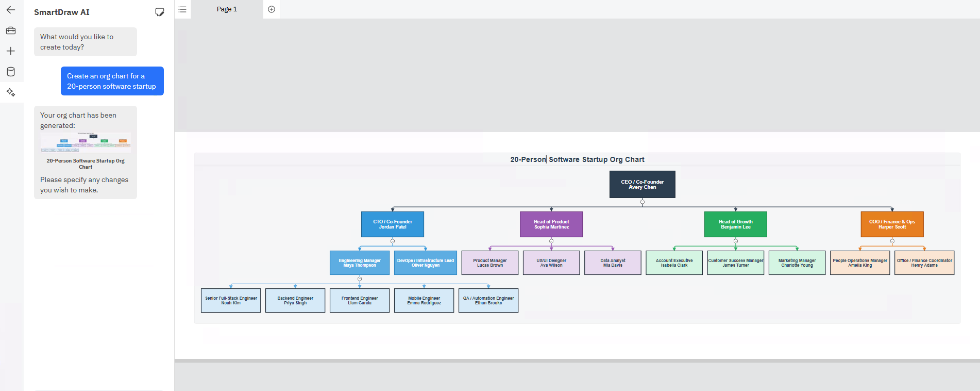Select Customer Success Manager James Turner box
The image size is (980, 391).
coord(736,263)
